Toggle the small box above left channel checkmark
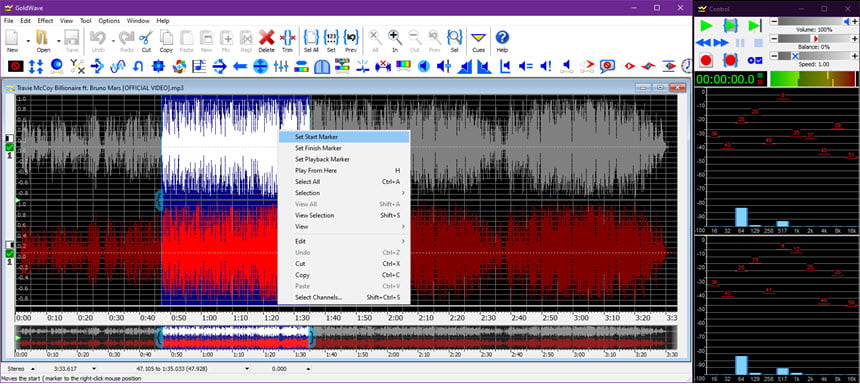The image size is (860, 384). pos(9,138)
